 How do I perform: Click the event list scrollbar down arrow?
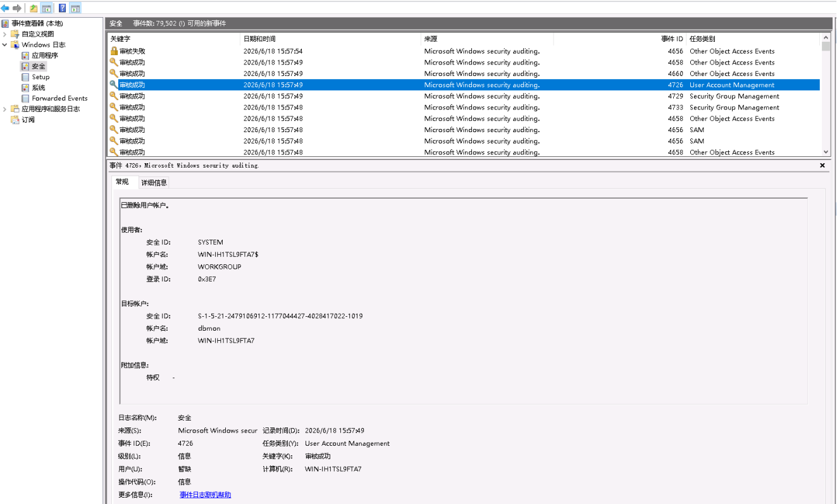click(x=826, y=152)
